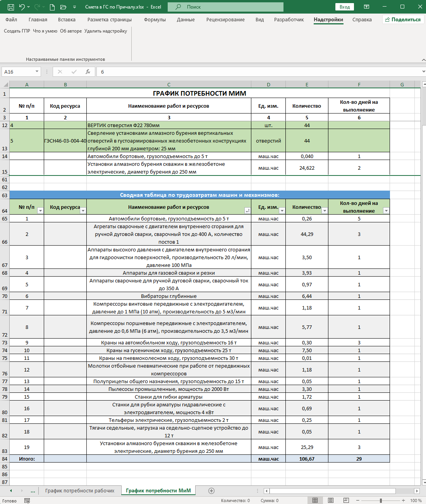Switch to Page Break Preview view

tap(346, 501)
